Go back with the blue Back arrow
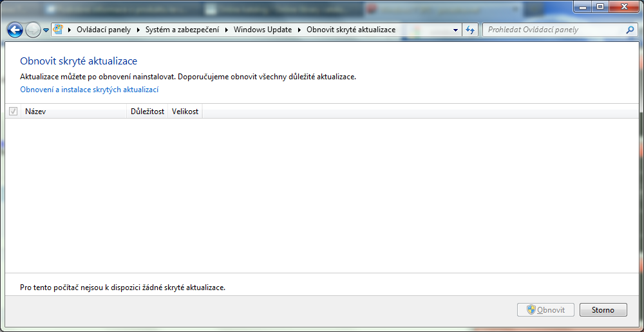The image size is (644, 332). tap(15, 30)
